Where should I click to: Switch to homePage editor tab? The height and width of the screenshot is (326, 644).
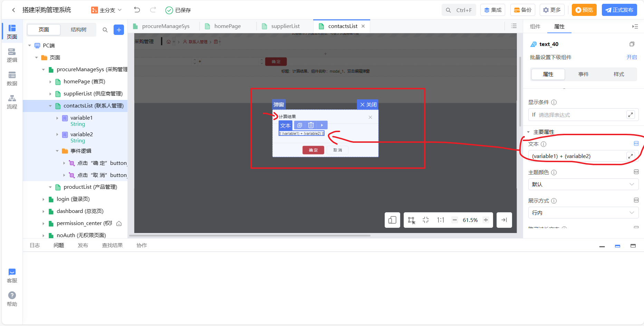coord(223,26)
